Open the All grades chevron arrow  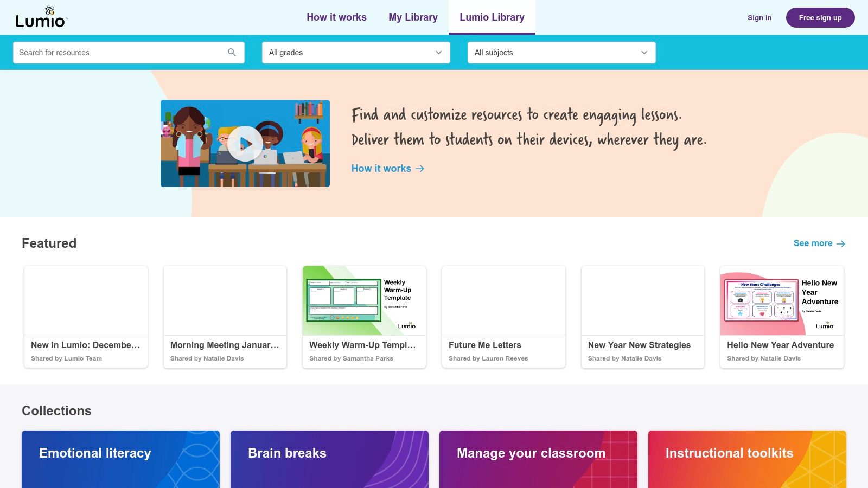pos(438,52)
